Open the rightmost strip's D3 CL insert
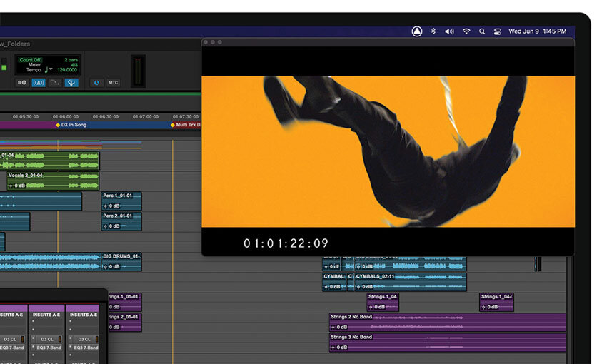The image size is (607, 364). click(84, 339)
